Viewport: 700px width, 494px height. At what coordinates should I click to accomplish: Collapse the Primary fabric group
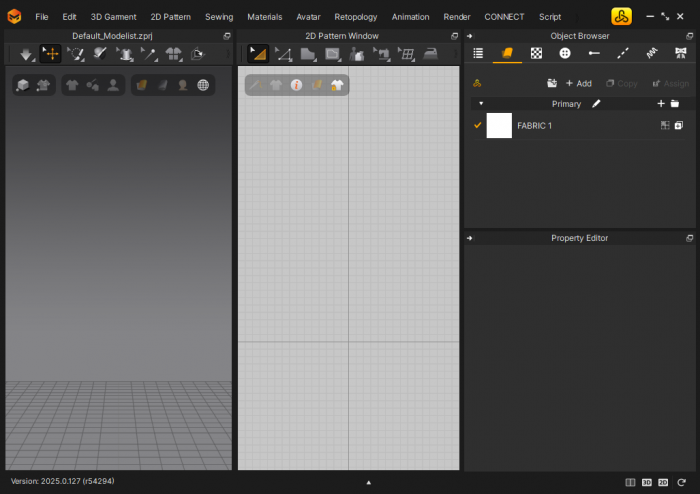pyautogui.click(x=481, y=103)
